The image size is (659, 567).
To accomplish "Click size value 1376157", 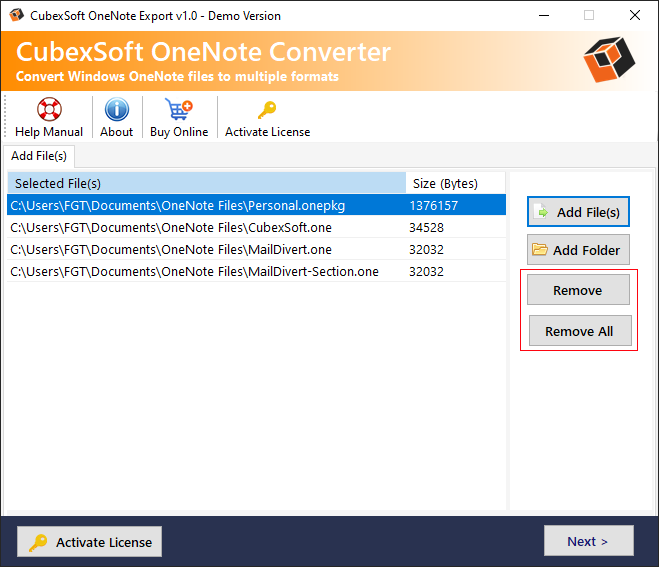I will point(433,206).
